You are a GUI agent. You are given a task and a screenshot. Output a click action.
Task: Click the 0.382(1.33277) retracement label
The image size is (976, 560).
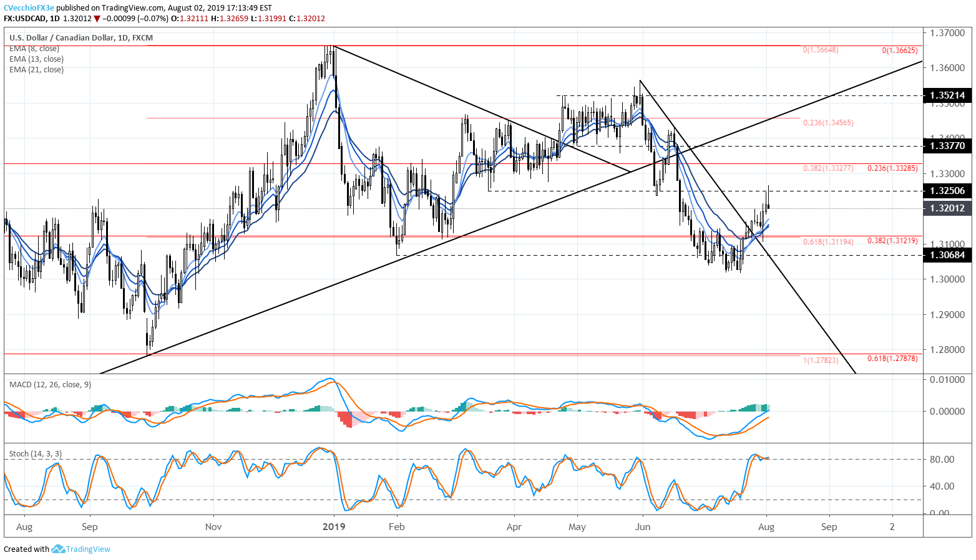coord(828,168)
